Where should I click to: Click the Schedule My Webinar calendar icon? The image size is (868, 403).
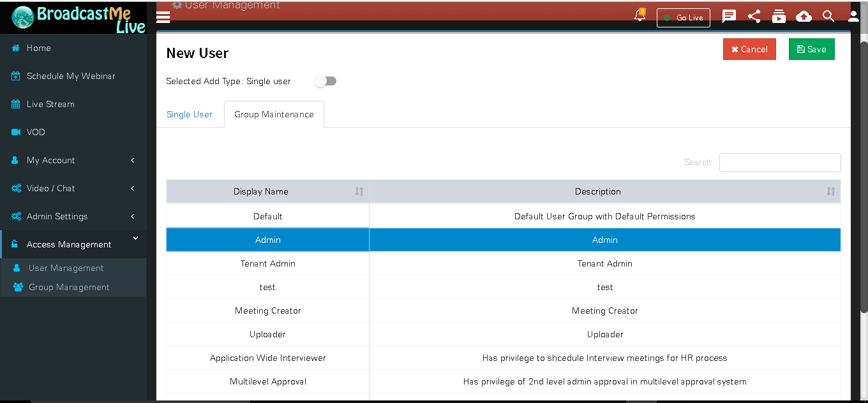point(16,76)
